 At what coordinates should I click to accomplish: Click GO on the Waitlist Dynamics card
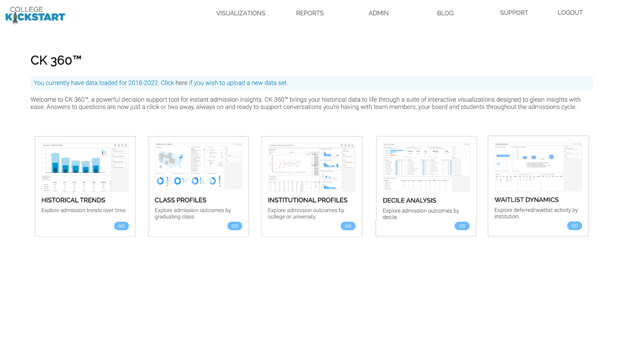tap(574, 226)
